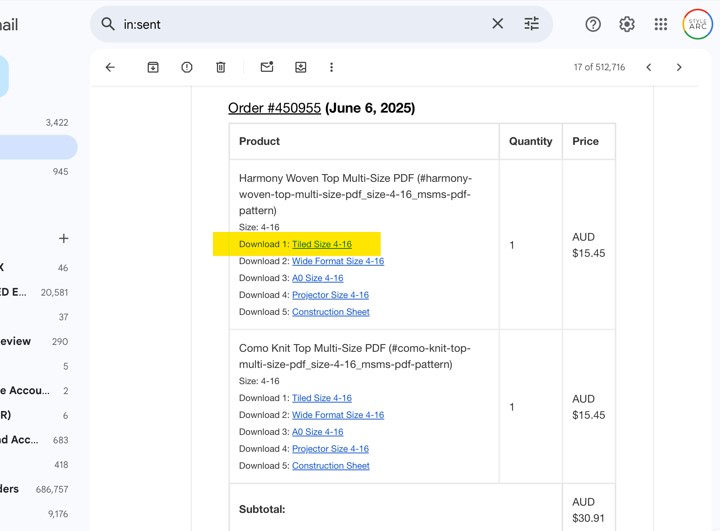This screenshot has width=720, height=531.
Task: Open the More options three-dot menu
Action: [x=332, y=68]
